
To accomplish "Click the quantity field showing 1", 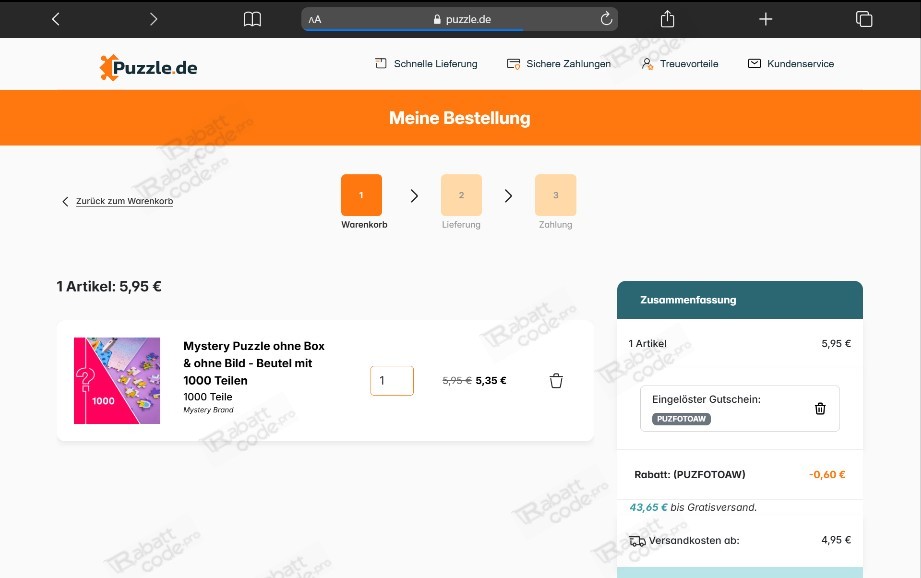I will coord(392,381).
